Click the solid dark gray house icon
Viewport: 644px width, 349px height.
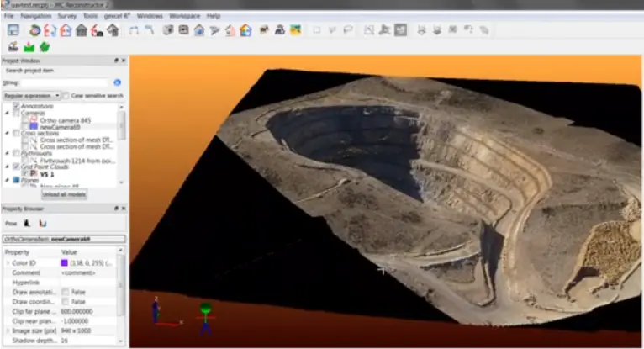coord(82,30)
